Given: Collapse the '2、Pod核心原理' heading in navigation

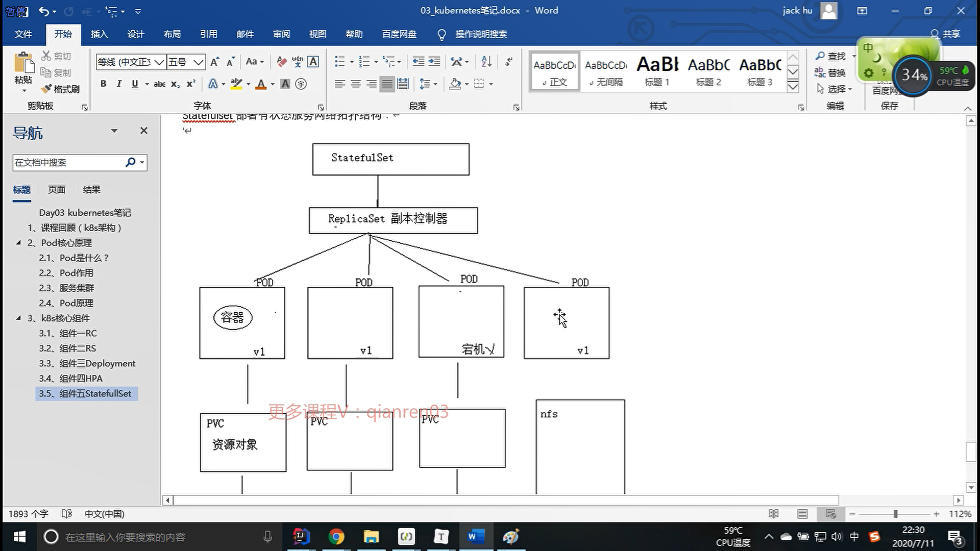Looking at the screenshot, I should click(x=19, y=243).
